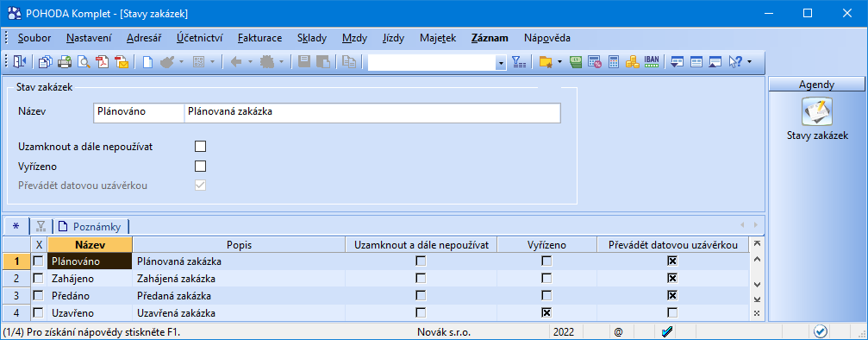Click the gold coins icon
This screenshot has height=340, width=868.
(632, 62)
